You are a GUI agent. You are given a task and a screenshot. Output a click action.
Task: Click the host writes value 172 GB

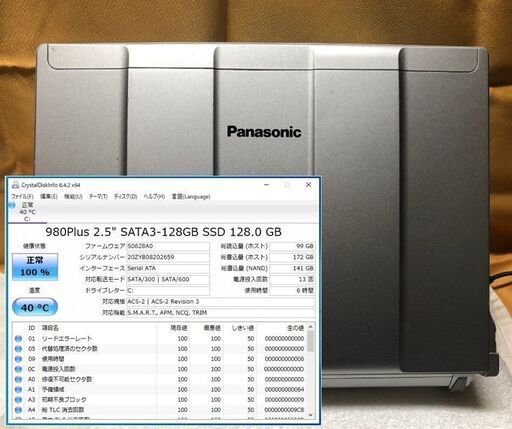(x=292, y=257)
